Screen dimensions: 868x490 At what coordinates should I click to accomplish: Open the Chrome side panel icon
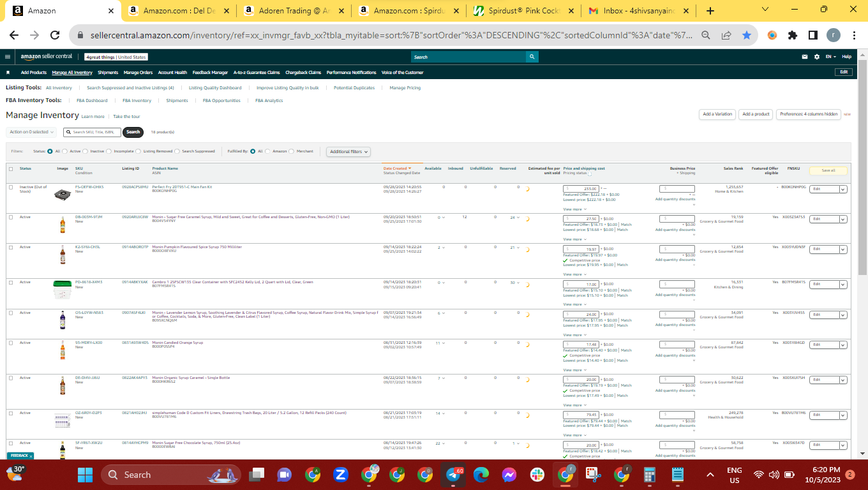click(813, 36)
